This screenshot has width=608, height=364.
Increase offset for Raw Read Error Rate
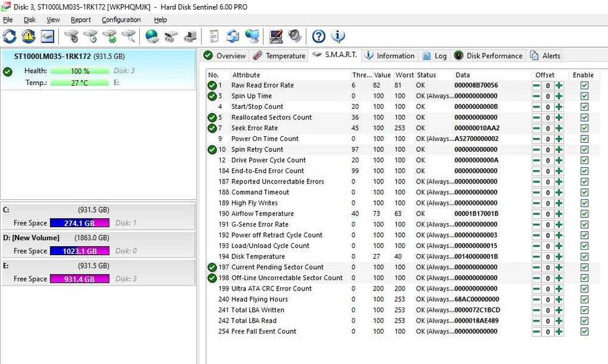tap(559, 86)
